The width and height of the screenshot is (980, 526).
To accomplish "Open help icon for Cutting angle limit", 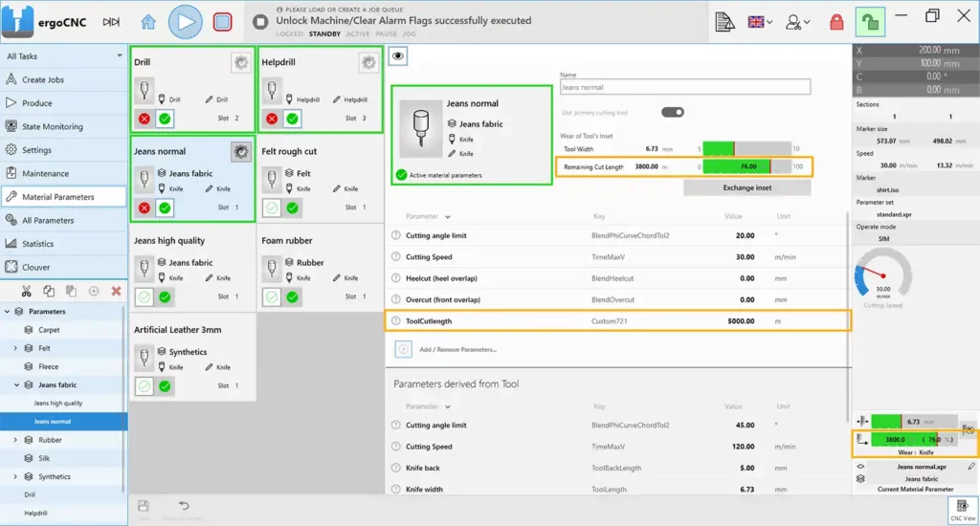I will (395, 235).
